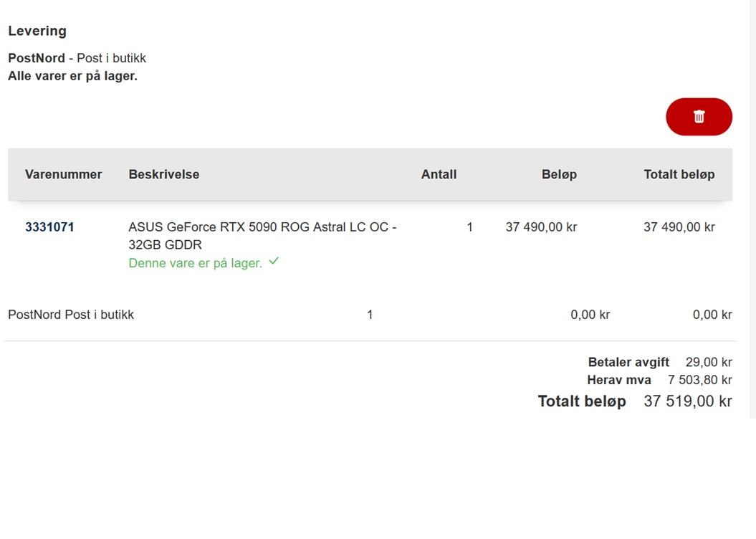Click the green Denne vare er på lager text

click(195, 263)
